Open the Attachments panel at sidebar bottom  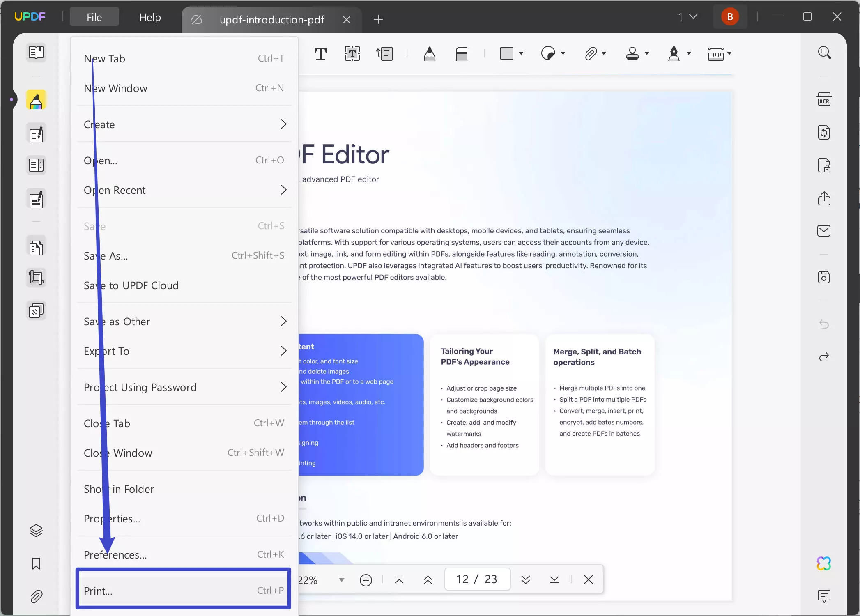tap(36, 596)
